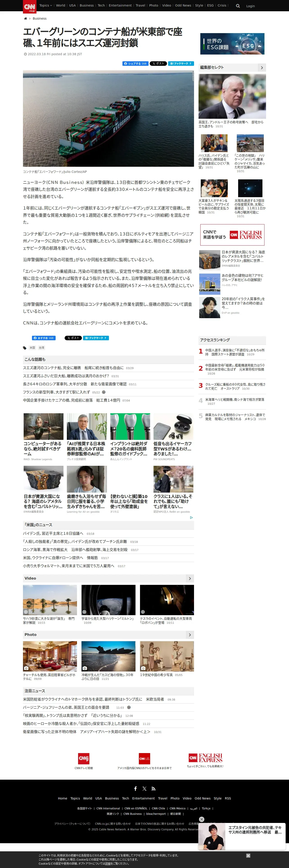
Task: Open Business menu item in top nav
Action: pyautogui.click(x=86, y=5)
